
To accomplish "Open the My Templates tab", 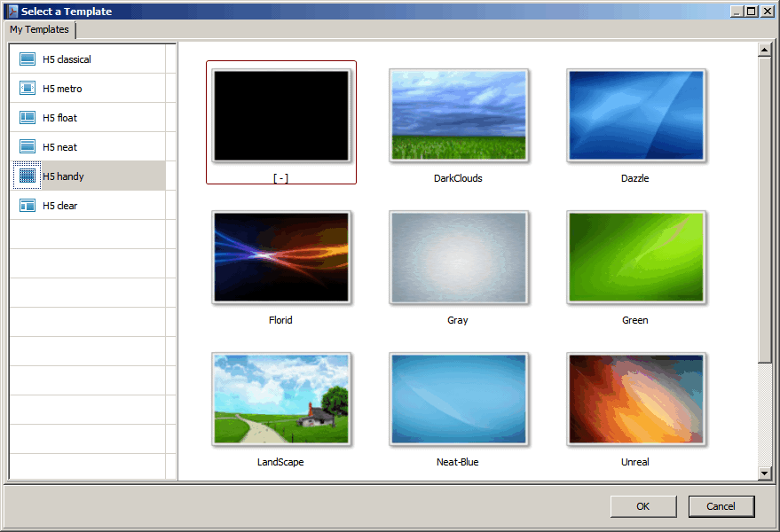I will [40, 30].
